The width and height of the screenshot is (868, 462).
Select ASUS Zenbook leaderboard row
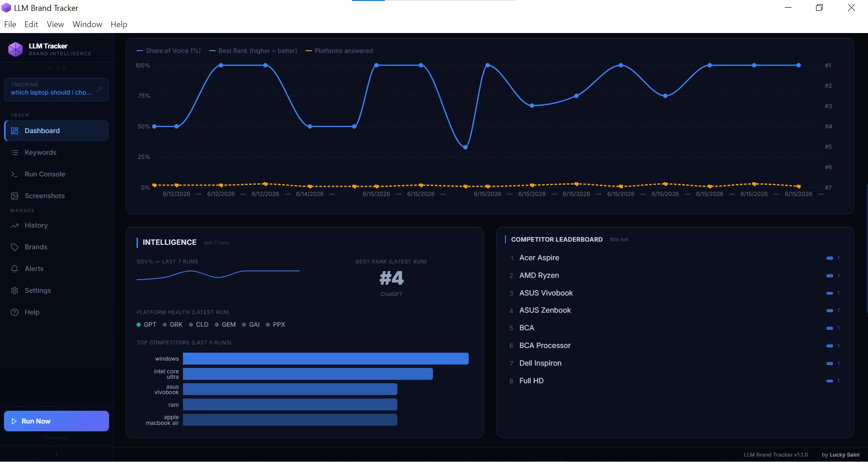pos(675,310)
